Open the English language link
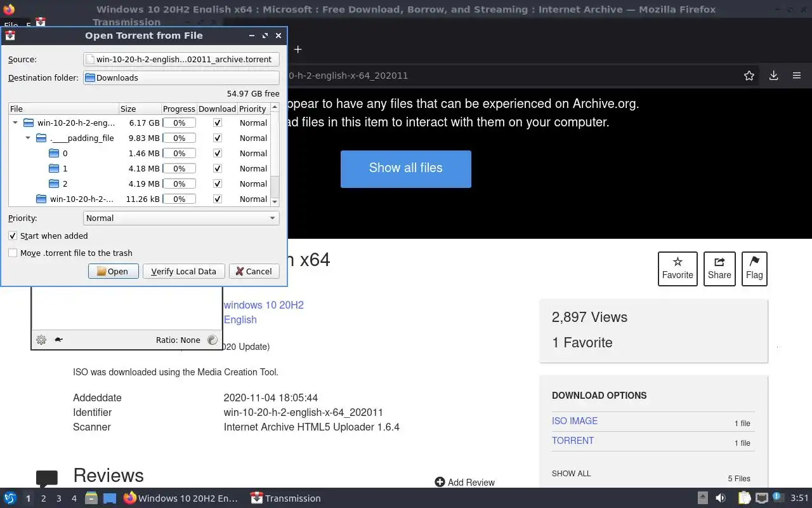812x508 pixels. coord(240,319)
